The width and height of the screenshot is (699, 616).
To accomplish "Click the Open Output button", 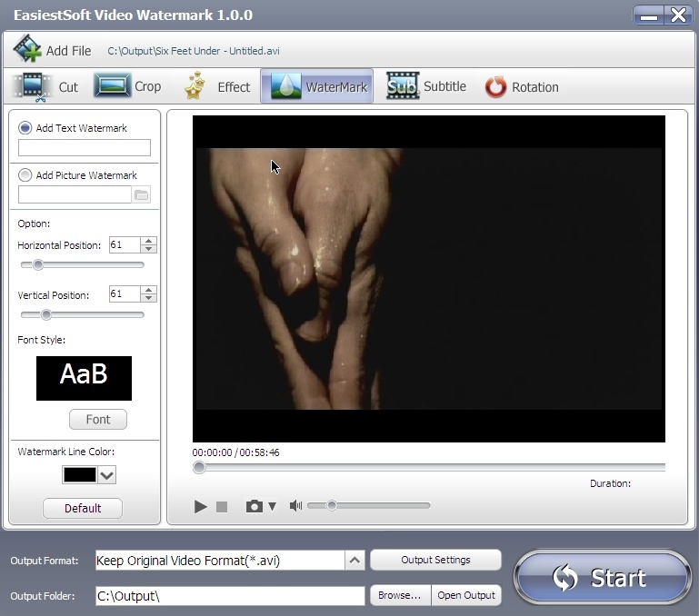I will (x=466, y=595).
